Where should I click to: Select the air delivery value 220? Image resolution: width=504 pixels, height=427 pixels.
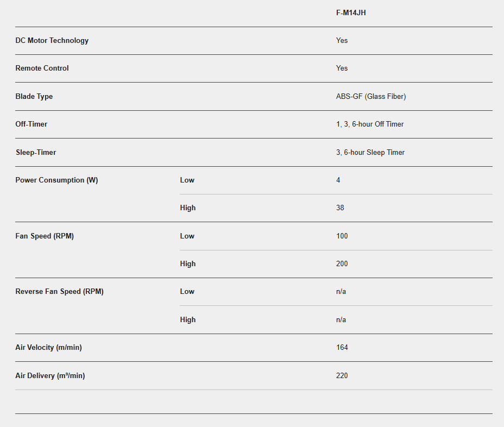[342, 376]
